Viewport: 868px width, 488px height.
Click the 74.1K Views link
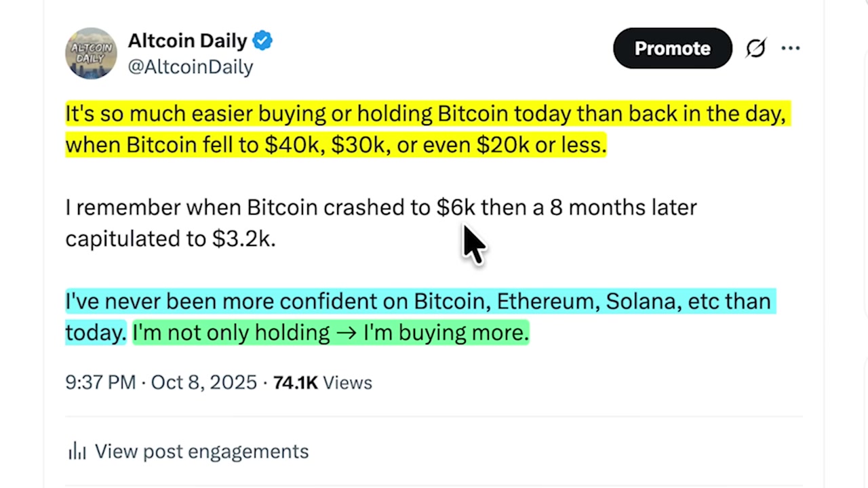coord(323,382)
